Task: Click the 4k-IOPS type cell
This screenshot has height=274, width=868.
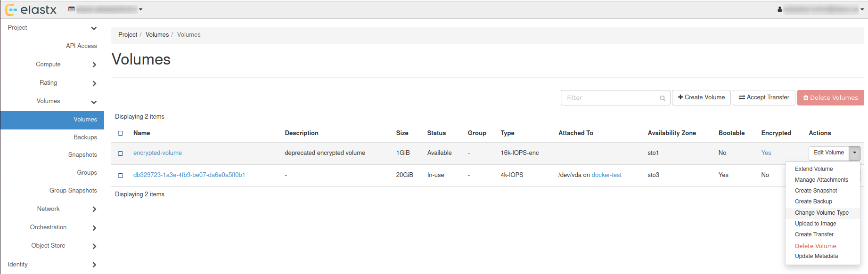Action: 512,175
